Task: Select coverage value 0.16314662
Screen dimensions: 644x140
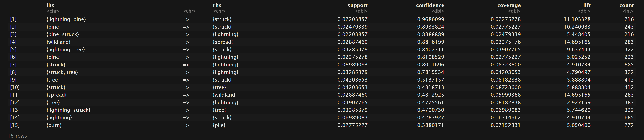Action: coord(505,117)
